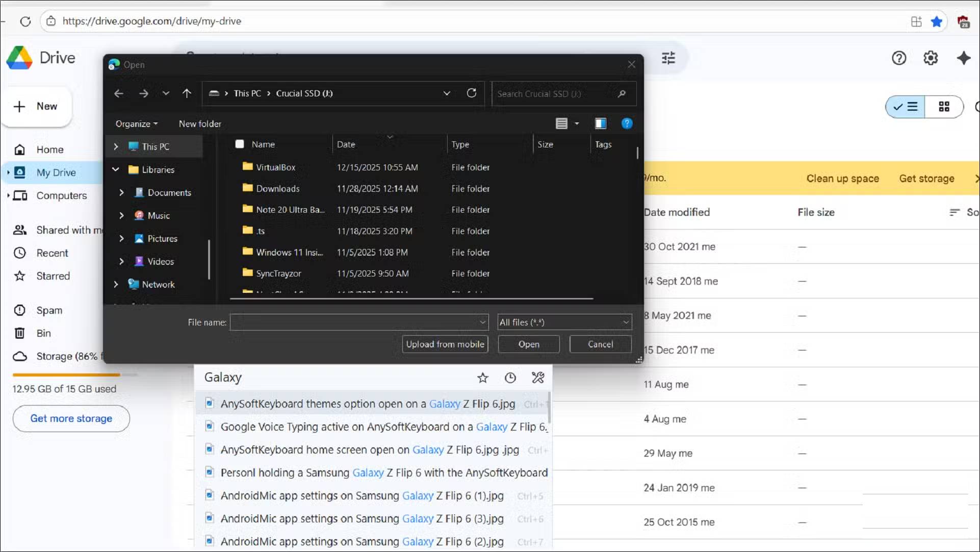Image resolution: width=980 pixels, height=552 pixels.
Task: Click Get more storage button
Action: tap(71, 418)
